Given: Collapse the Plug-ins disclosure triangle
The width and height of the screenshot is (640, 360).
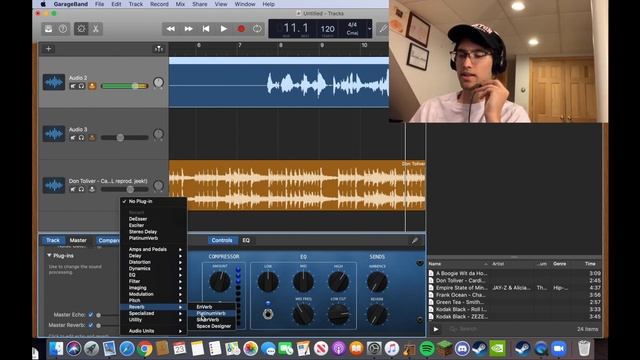Looking at the screenshot, I should pyautogui.click(x=49, y=256).
